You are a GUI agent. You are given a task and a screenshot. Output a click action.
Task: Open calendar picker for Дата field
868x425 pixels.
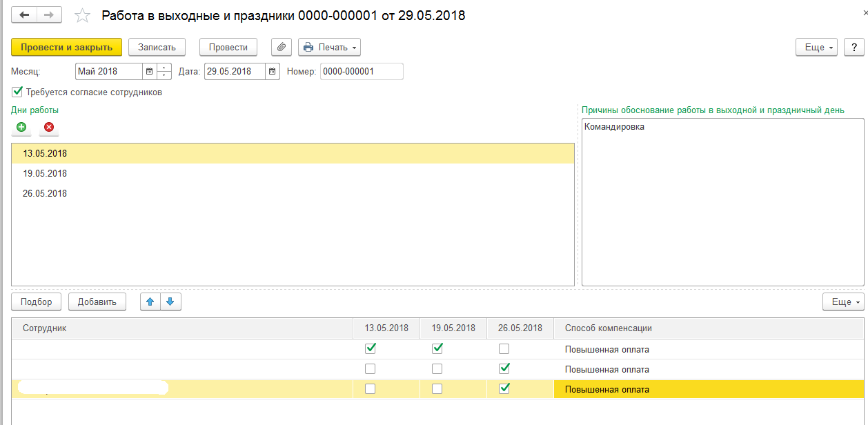point(273,72)
